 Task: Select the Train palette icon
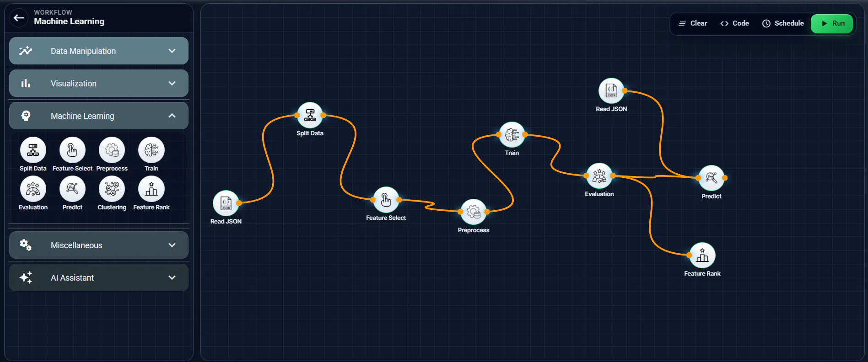151,150
